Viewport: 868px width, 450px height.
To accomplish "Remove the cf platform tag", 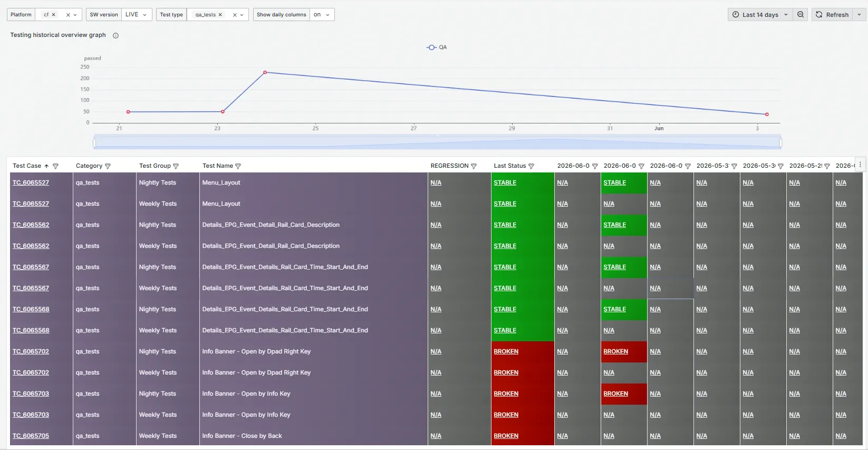I will (x=53, y=15).
